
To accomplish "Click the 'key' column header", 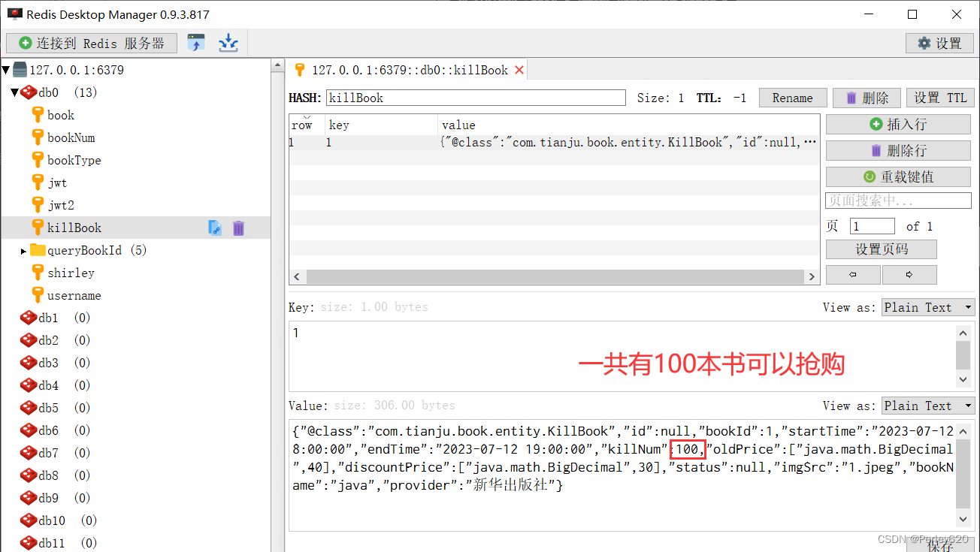I will pyautogui.click(x=381, y=125).
